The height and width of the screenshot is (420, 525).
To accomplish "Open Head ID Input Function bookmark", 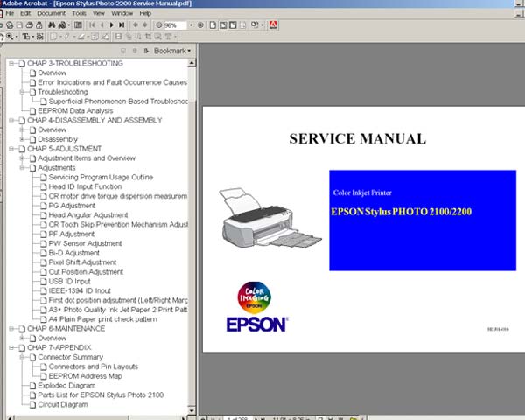I will pyautogui.click(x=85, y=186).
